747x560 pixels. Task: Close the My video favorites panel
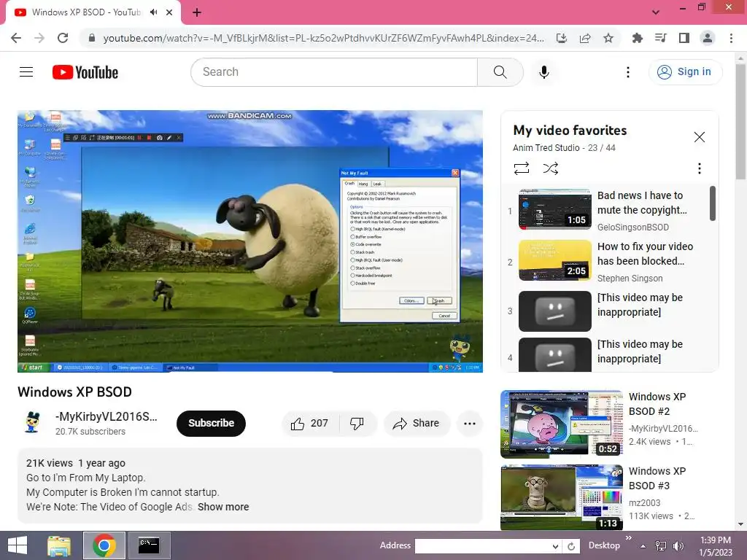click(x=700, y=137)
